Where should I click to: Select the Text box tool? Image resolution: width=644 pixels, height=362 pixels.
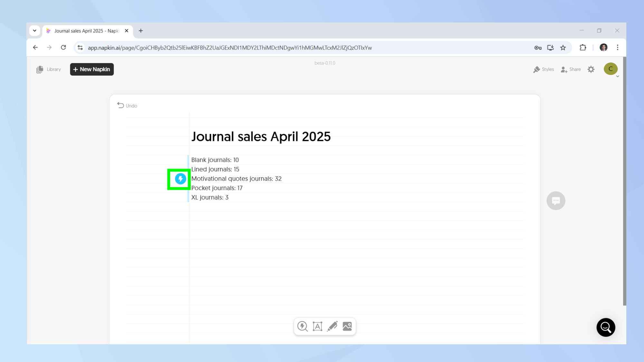coord(317,326)
